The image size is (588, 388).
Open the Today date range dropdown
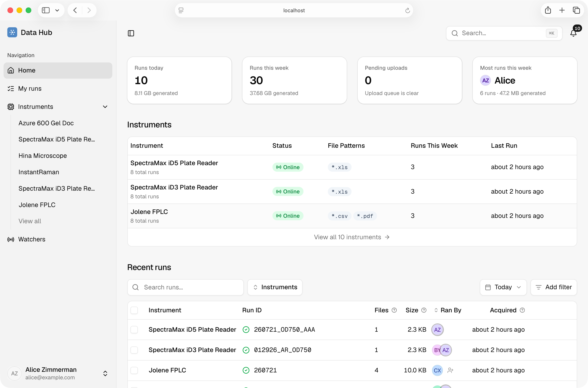tap(503, 287)
